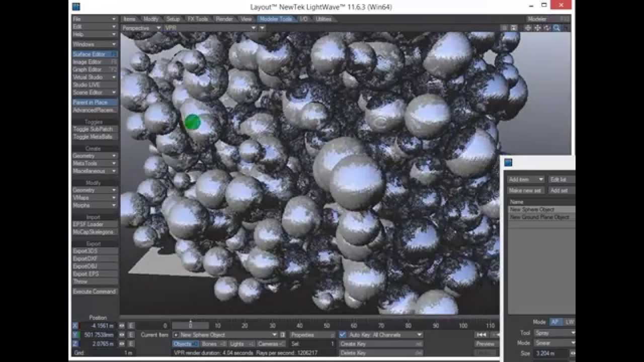Open the Graph Editor

[x=95, y=69]
